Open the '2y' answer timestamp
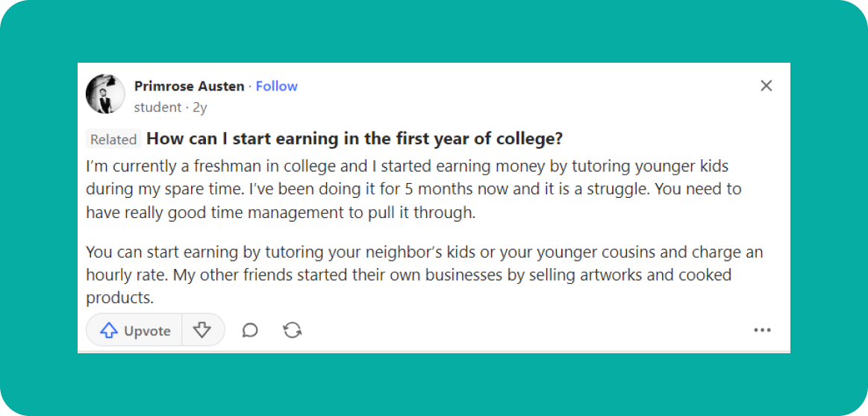The width and height of the screenshot is (868, 416). coord(199,108)
